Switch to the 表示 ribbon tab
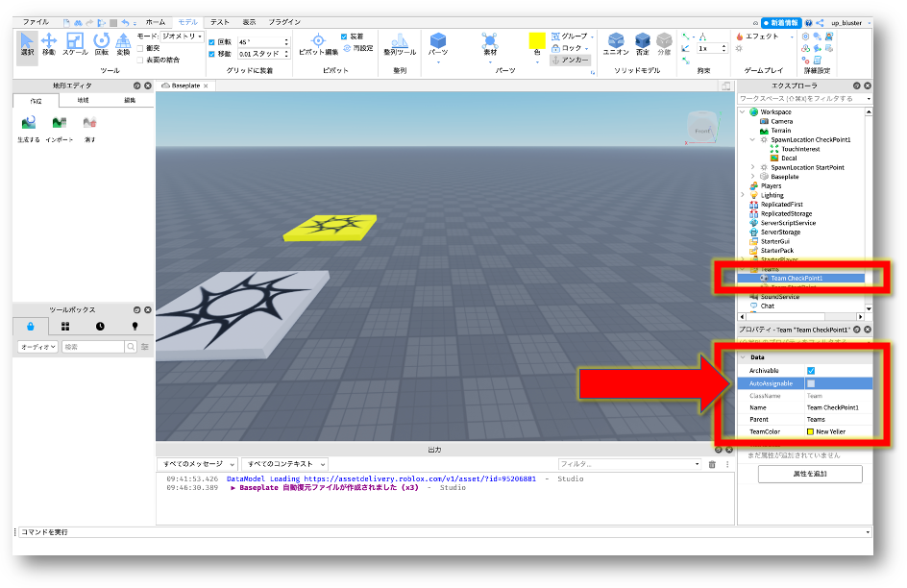Screen dimensions: 907x588 (x=249, y=22)
